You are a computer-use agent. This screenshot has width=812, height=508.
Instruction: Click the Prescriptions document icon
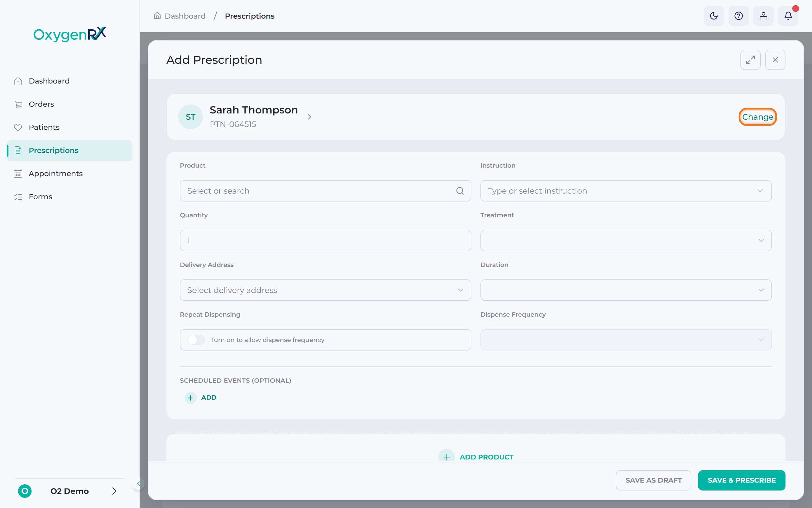[x=18, y=150]
